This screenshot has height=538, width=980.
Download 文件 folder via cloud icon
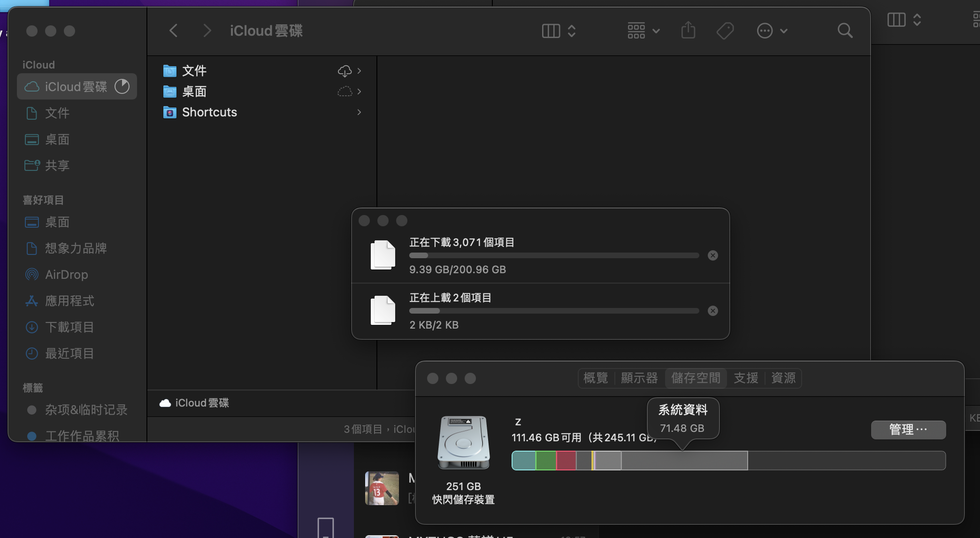pos(345,71)
